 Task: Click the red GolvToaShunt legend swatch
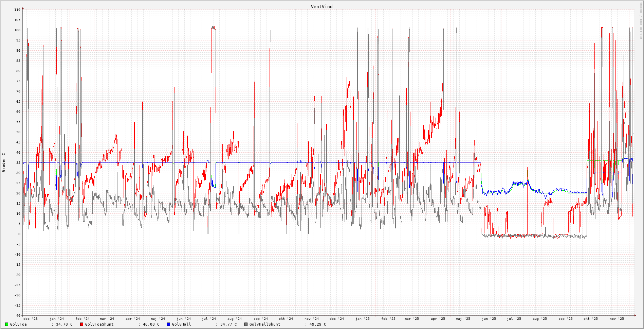coord(81,324)
